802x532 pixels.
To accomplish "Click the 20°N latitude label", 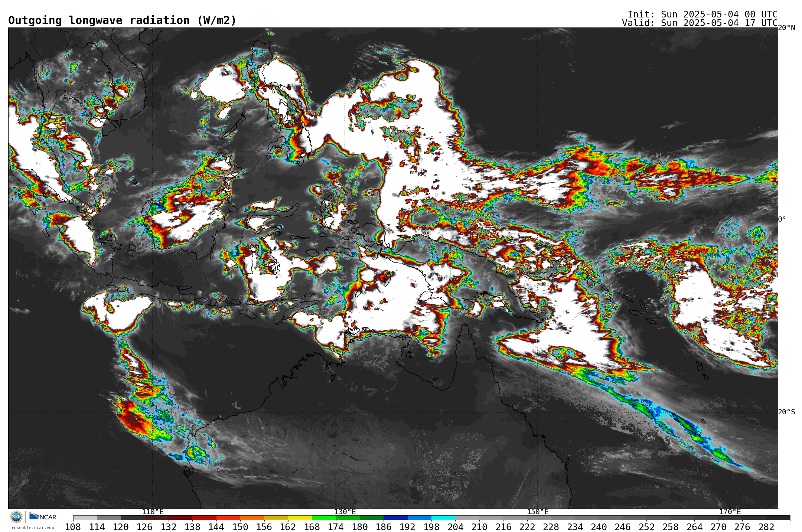I will pyautogui.click(x=786, y=28).
